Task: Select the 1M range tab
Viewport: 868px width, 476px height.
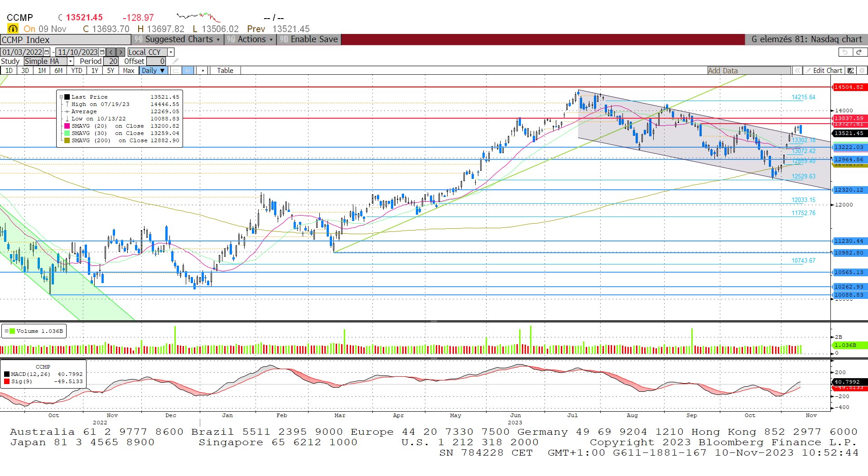Action: click(42, 71)
